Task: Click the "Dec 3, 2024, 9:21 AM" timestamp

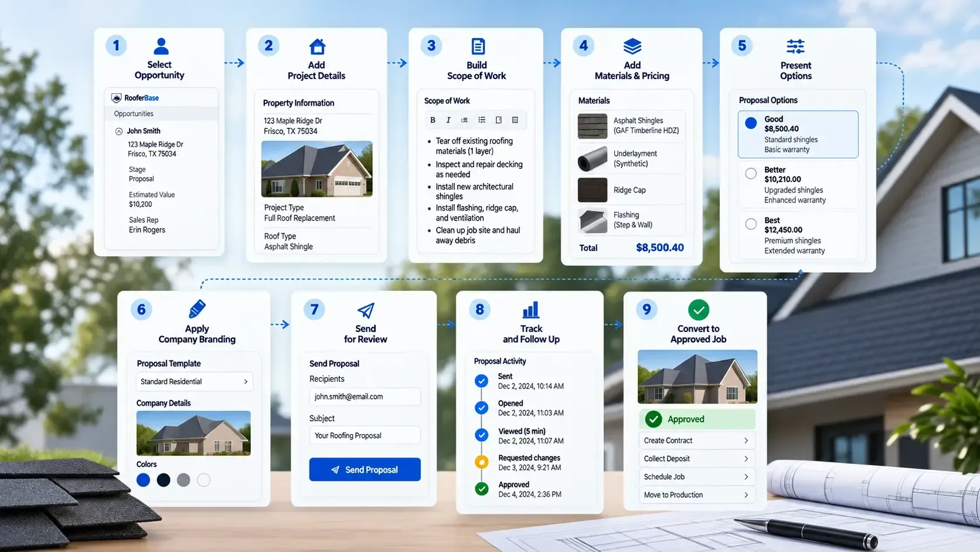Action: pyautogui.click(x=530, y=468)
